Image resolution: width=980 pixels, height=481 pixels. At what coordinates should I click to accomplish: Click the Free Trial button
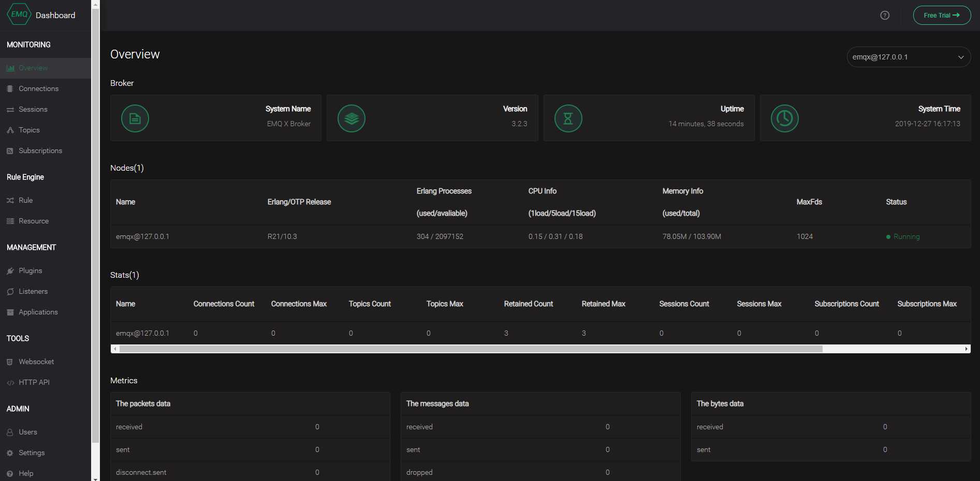tap(942, 16)
